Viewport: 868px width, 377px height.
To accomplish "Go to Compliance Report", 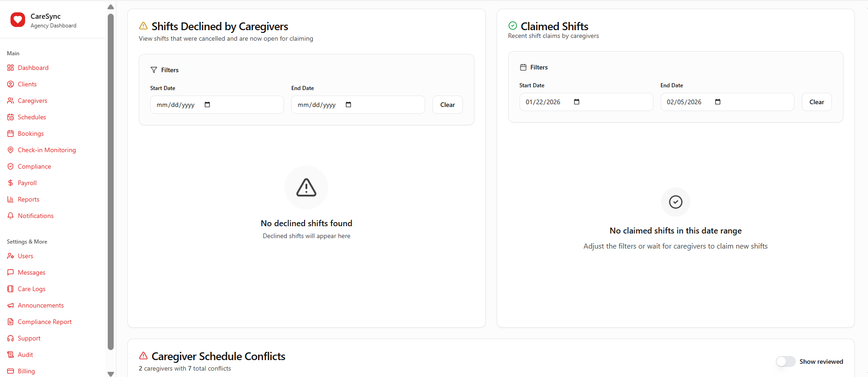I will (x=45, y=322).
